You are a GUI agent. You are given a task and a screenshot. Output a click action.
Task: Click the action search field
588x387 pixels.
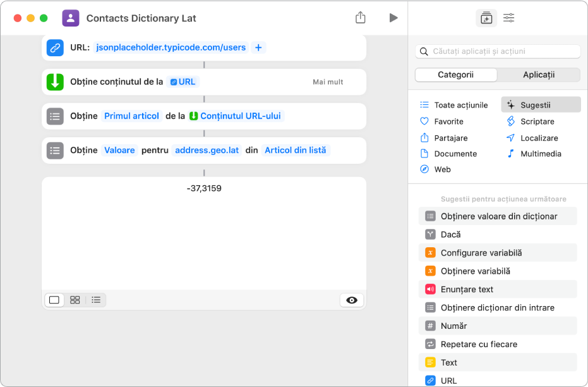498,51
